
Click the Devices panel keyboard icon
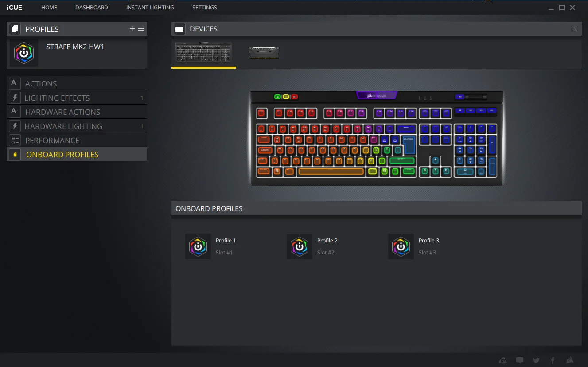180,29
